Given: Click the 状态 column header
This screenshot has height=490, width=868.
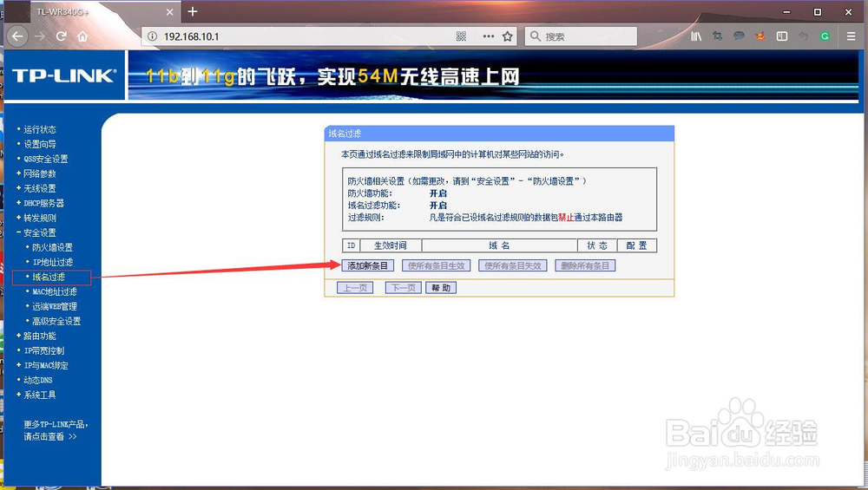Looking at the screenshot, I should 597,245.
